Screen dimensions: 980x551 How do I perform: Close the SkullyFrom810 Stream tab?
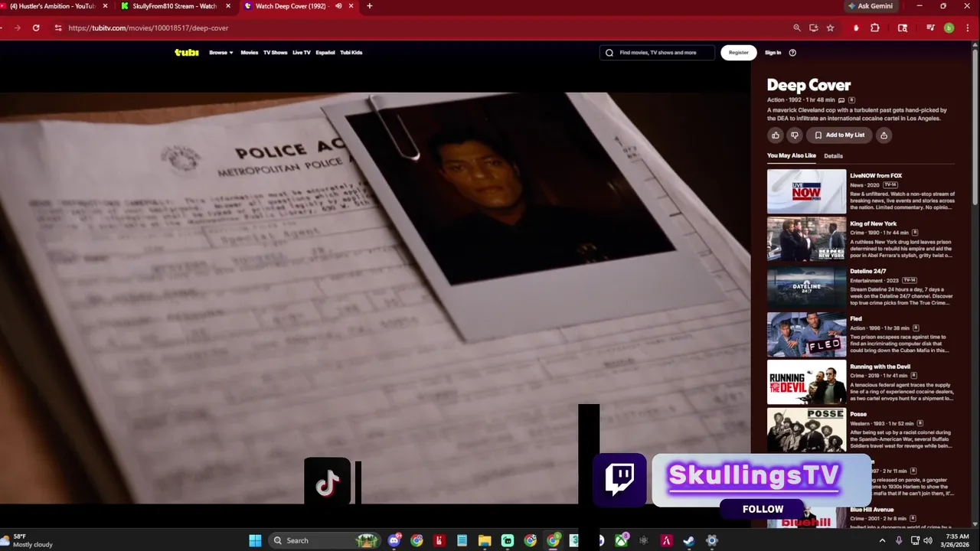(x=227, y=6)
